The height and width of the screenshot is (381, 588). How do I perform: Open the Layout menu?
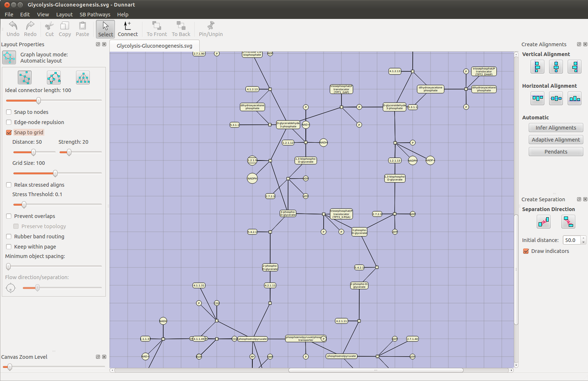coord(64,15)
